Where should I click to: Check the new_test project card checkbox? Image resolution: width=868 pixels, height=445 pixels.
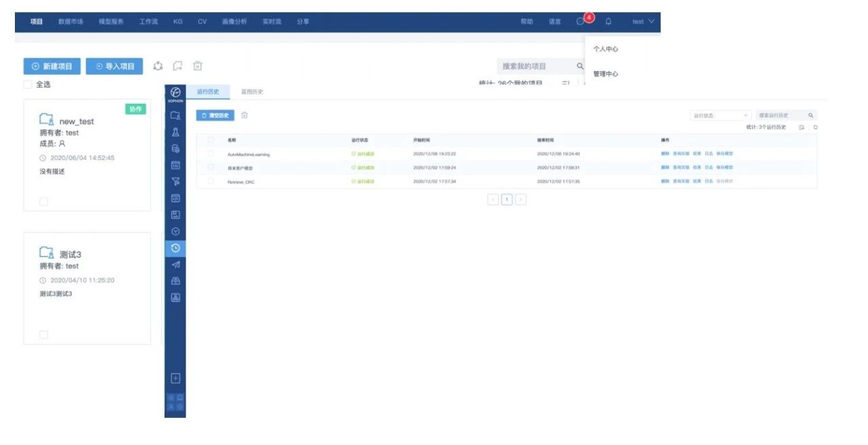coord(43,201)
